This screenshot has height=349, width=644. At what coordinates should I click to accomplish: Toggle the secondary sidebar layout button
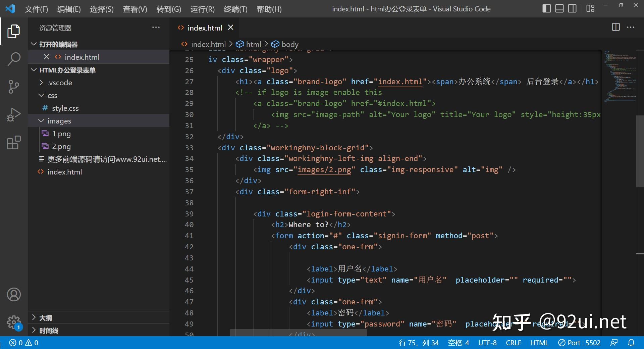(x=572, y=9)
